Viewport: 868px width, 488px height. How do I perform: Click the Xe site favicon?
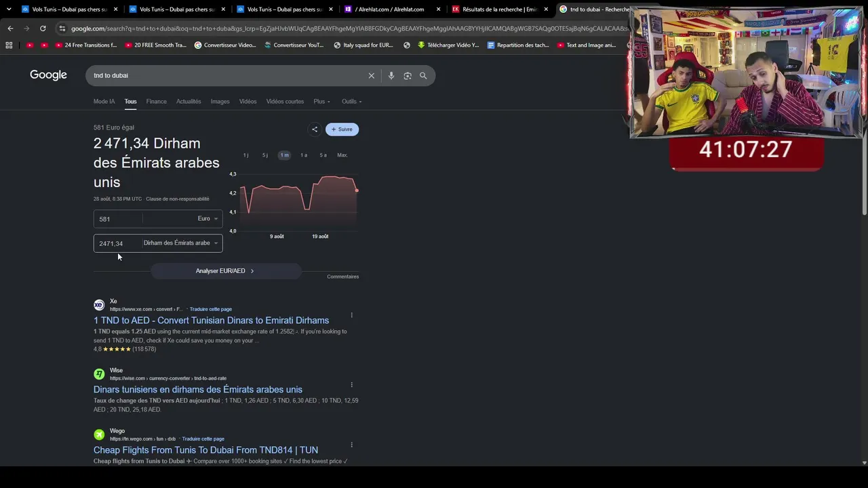pos(99,305)
